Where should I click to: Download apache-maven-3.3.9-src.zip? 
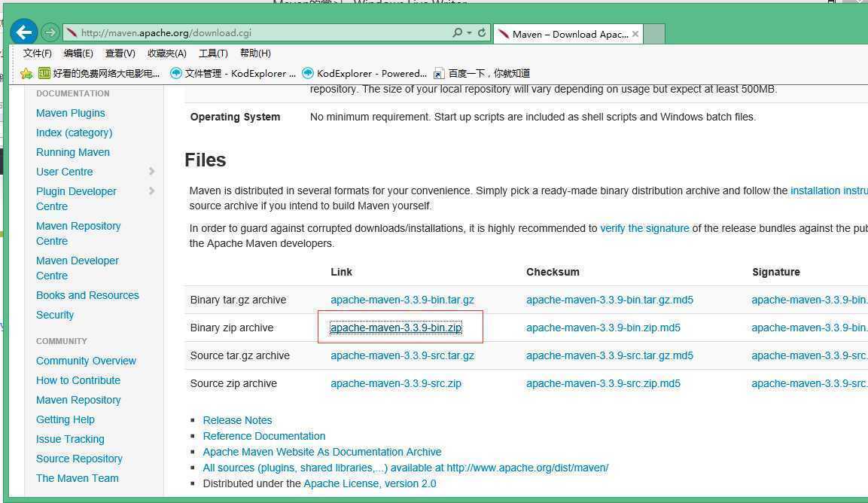[x=396, y=383]
